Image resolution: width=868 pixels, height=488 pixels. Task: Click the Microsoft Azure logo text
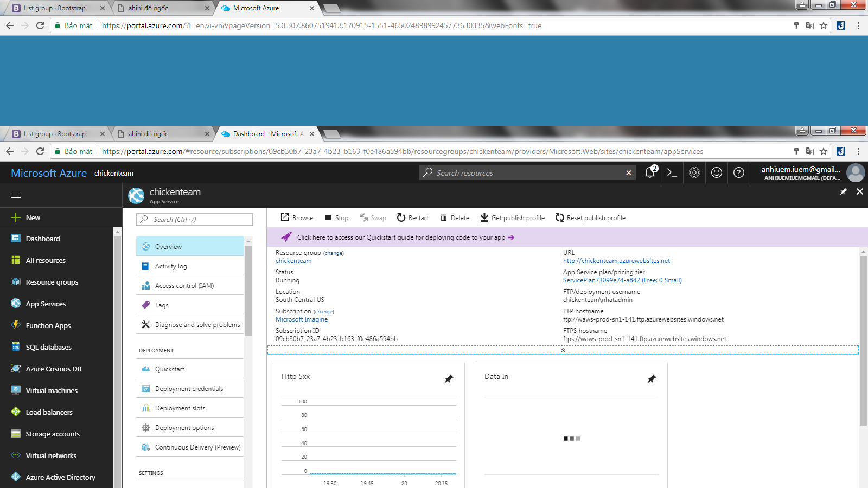(49, 173)
